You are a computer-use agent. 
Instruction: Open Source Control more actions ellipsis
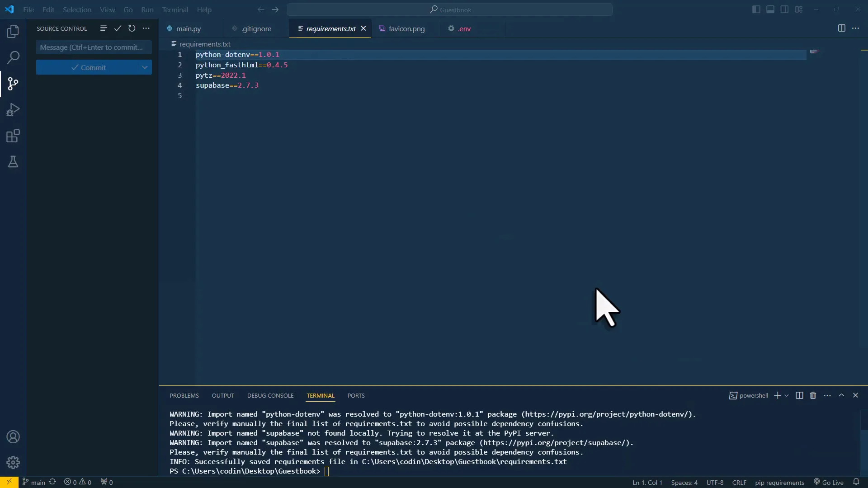tap(146, 28)
